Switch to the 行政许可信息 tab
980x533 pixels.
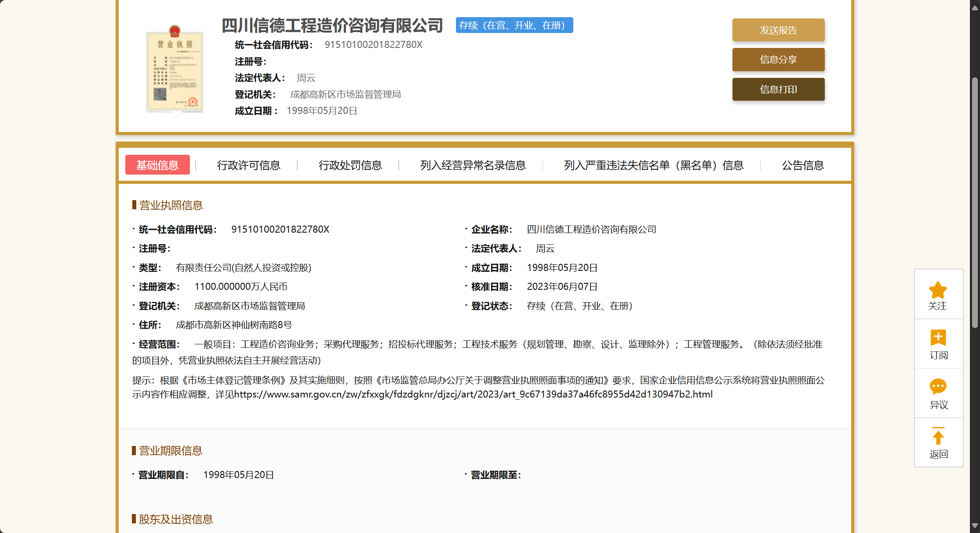tap(248, 165)
